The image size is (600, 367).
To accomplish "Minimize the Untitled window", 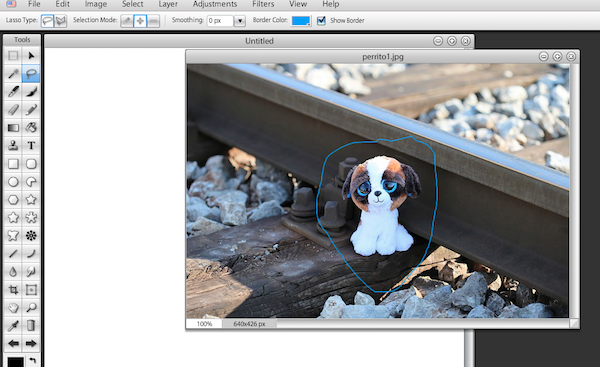I will (438, 41).
